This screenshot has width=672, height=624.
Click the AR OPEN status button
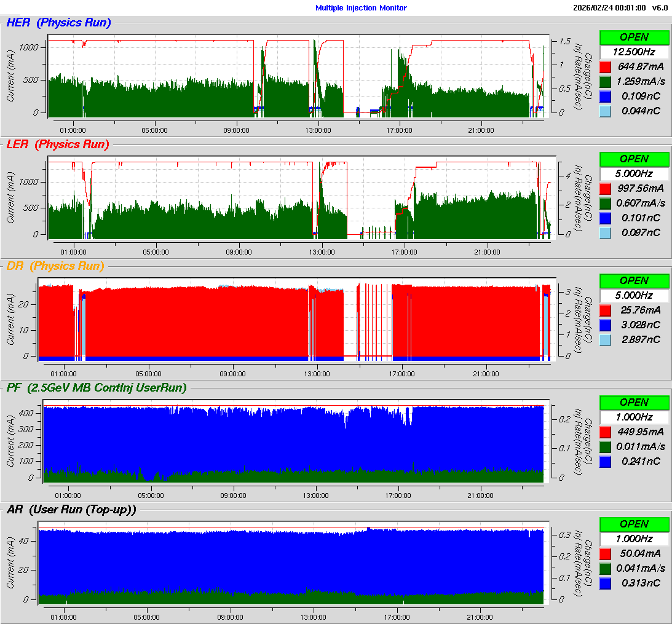634,524
